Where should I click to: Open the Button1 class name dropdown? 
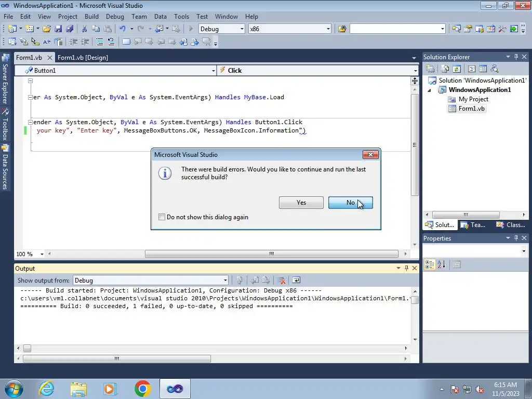coord(214,71)
